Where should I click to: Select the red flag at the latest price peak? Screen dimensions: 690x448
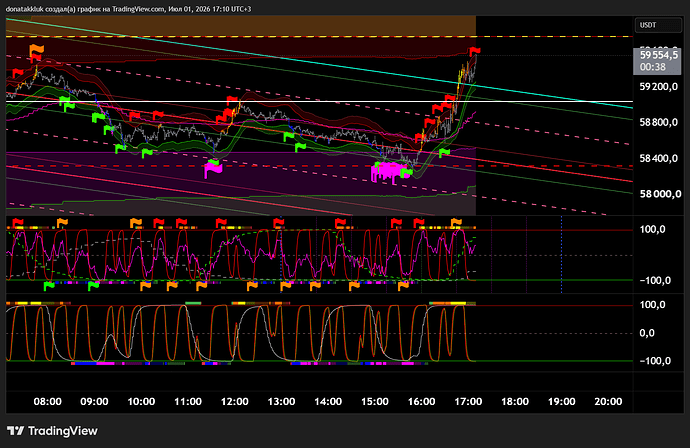[x=474, y=51]
